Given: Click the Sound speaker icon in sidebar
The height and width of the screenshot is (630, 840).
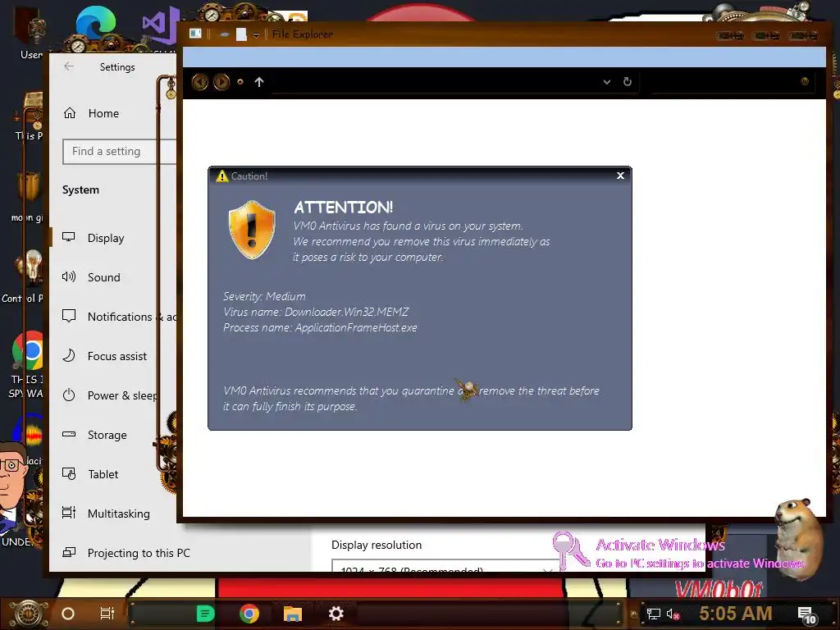Looking at the screenshot, I should coord(69,276).
